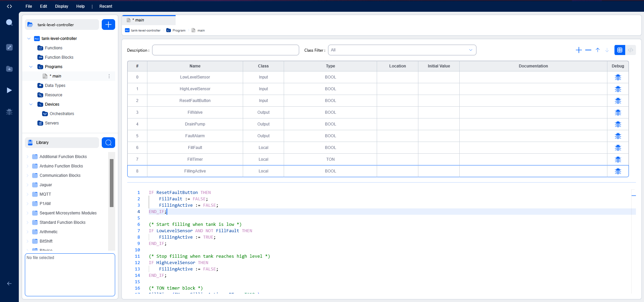Click the FillTimer type cell TON

[330, 159]
